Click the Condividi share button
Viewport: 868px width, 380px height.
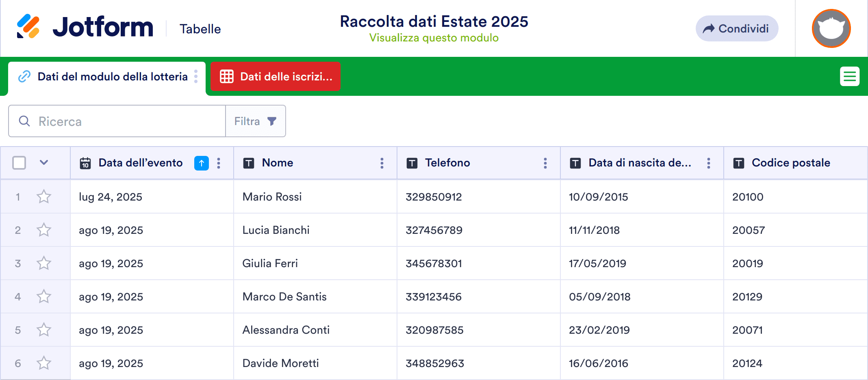(737, 28)
